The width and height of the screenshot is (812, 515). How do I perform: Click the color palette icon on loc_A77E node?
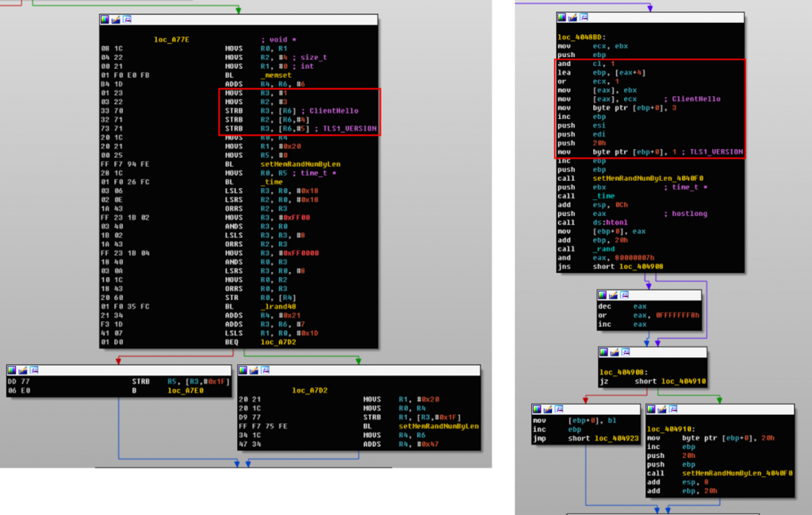click(106, 20)
